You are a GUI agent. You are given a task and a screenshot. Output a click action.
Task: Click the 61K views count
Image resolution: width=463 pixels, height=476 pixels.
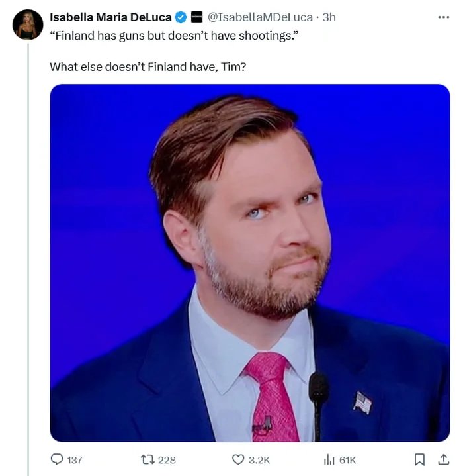pos(348,459)
